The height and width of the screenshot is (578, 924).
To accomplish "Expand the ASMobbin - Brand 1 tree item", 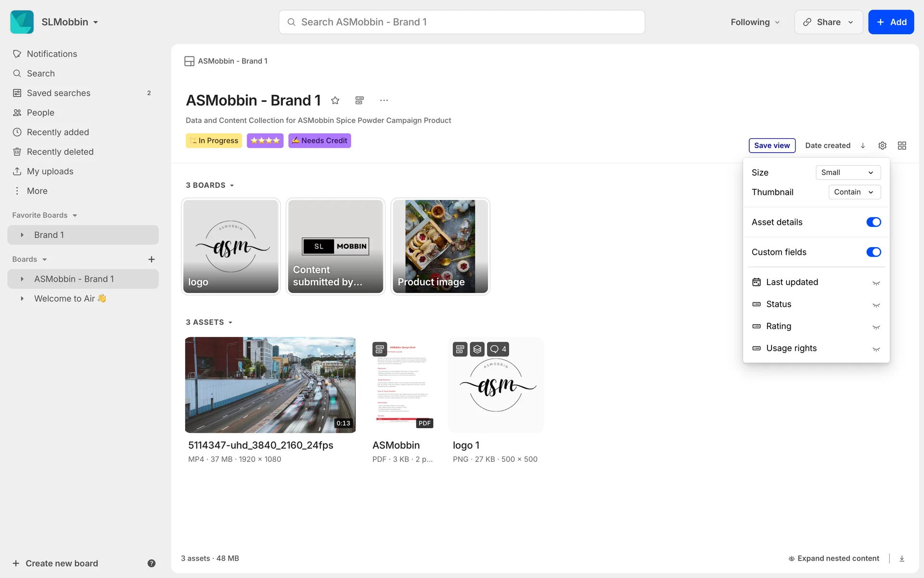I will click(22, 279).
